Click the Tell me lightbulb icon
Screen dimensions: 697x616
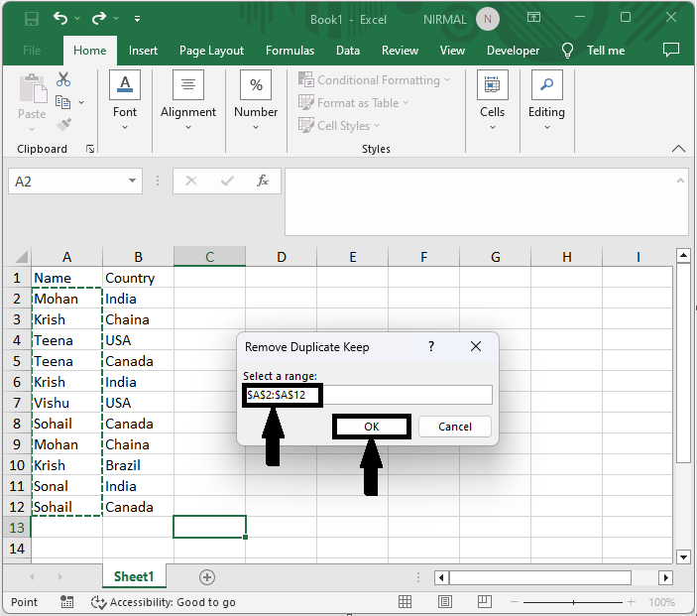coord(568,51)
